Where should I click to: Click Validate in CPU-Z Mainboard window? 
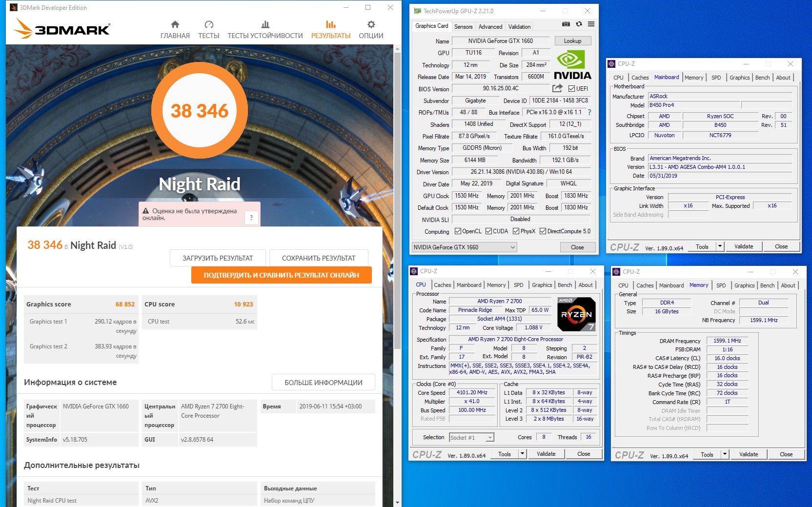(744, 246)
